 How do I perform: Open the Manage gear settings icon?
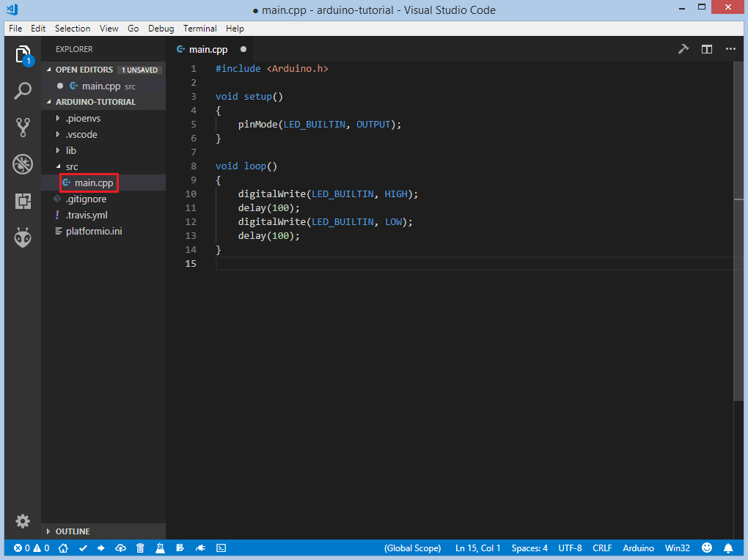pyautogui.click(x=23, y=521)
